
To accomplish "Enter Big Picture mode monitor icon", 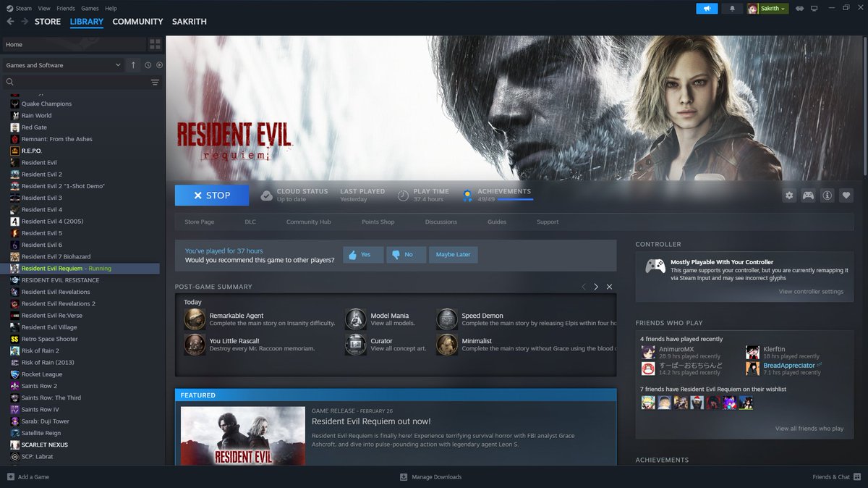I will 814,9.
